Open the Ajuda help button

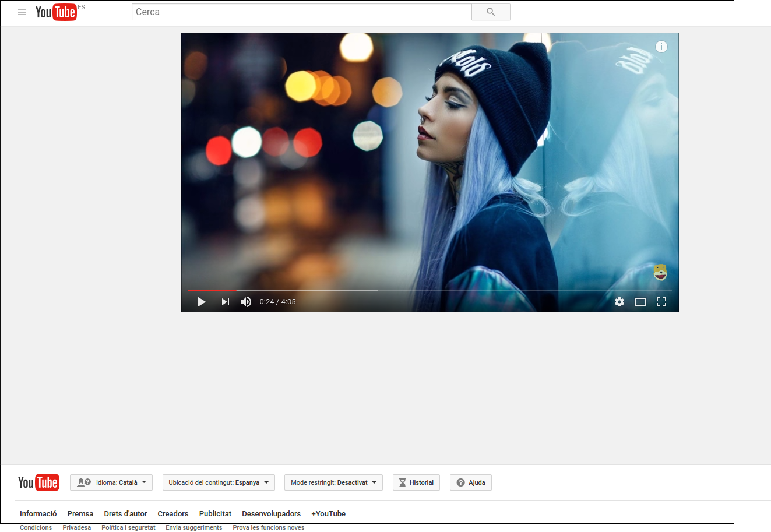(471, 482)
